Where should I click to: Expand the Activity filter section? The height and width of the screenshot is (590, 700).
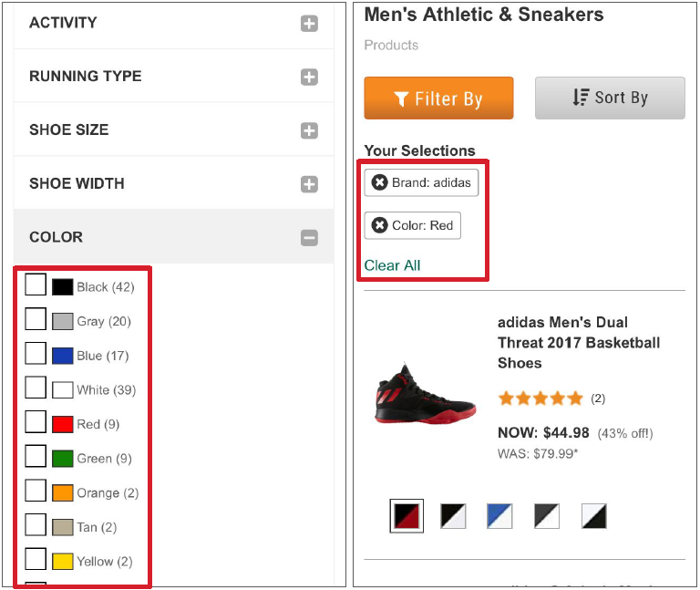(x=309, y=24)
